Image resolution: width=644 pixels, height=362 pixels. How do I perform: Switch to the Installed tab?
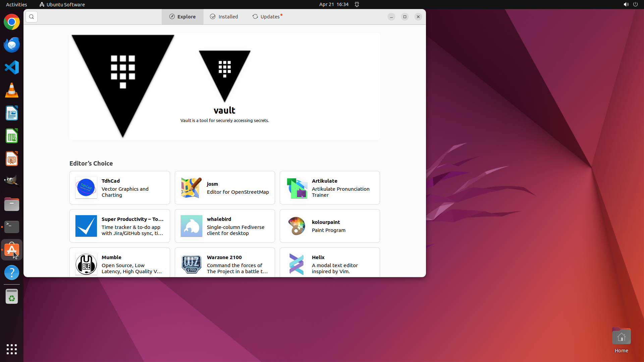224,17
